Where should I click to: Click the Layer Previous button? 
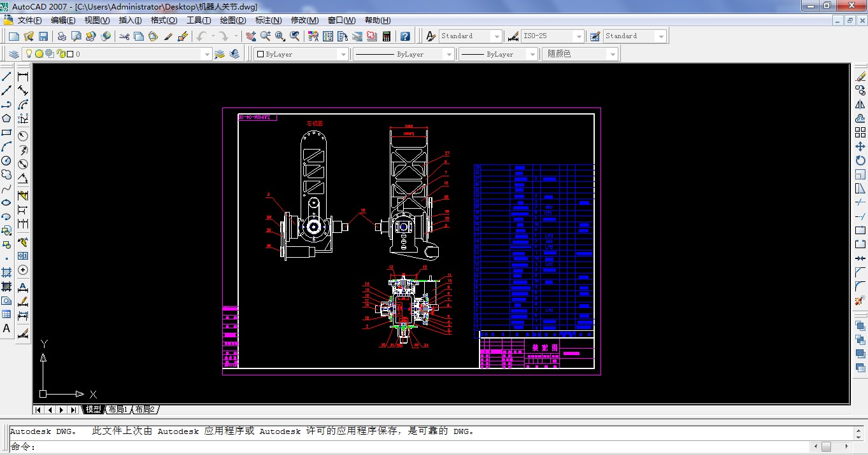(235, 54)
